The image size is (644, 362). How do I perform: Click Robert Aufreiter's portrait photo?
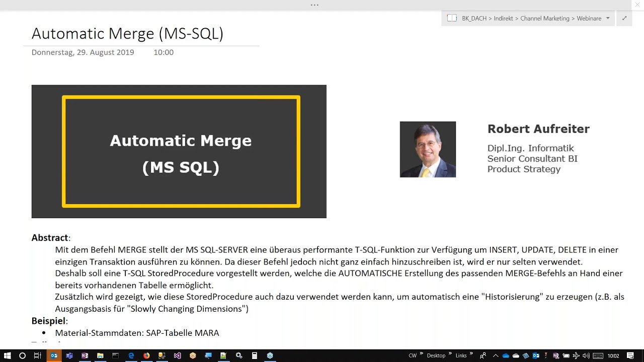[428, 149]
